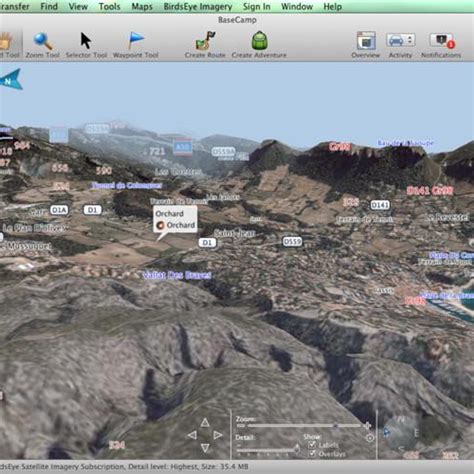Viewport: 474px width, 474px height.
Task: Click the 'Le Plan D'olives' map label
Action: (x=34, y=228)
